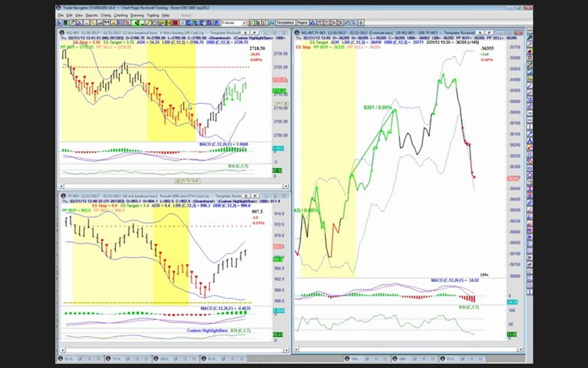Click the S button on NQ-067 chart title

pyautogui.click(x=245, y=33)
